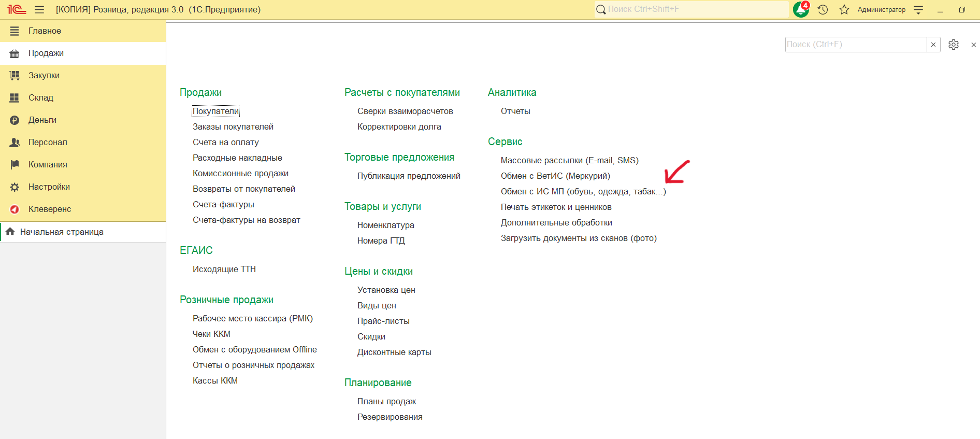Click the Склад warehouse icon
This screenshot has height=439, width=980.
coord(15,98)
